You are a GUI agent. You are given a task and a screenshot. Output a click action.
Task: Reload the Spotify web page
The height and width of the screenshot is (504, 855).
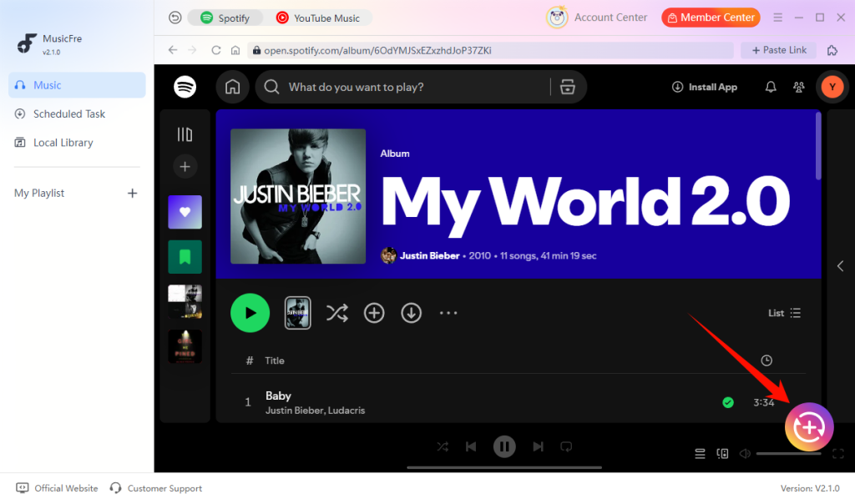coord(216,50)
